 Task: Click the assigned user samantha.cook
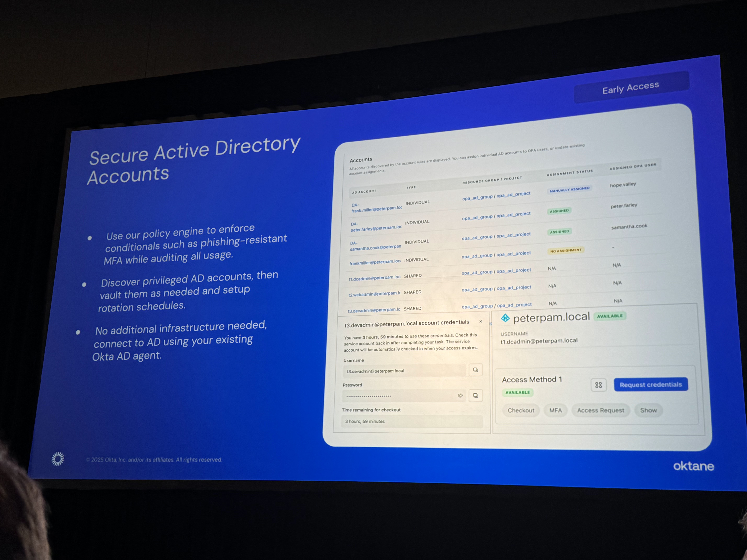coord(629,227)
